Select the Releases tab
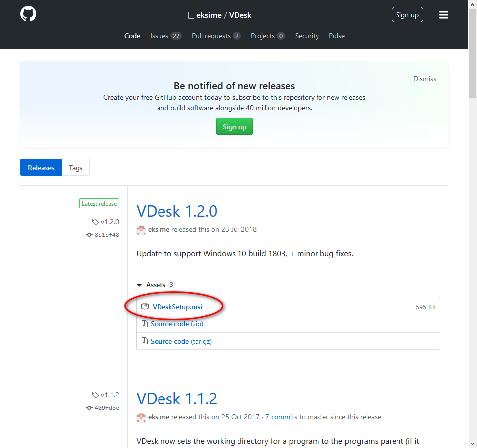This screenshot has width=477, height=448. (41, 168)
